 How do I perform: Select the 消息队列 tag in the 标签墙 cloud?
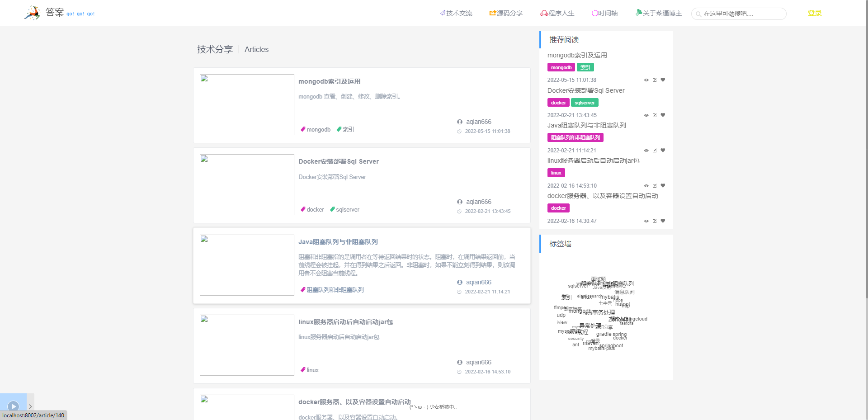pyautogui.click(x=624, y=292)
